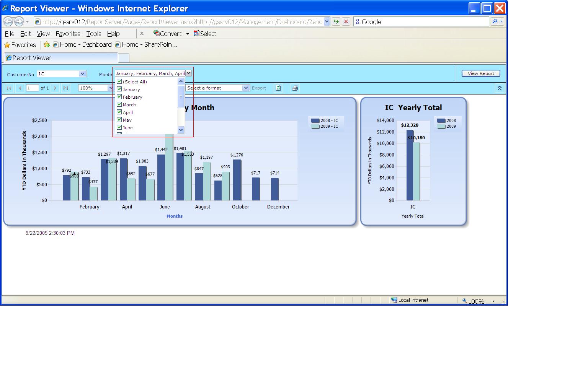Open the Favorites menu

[68, 34]
